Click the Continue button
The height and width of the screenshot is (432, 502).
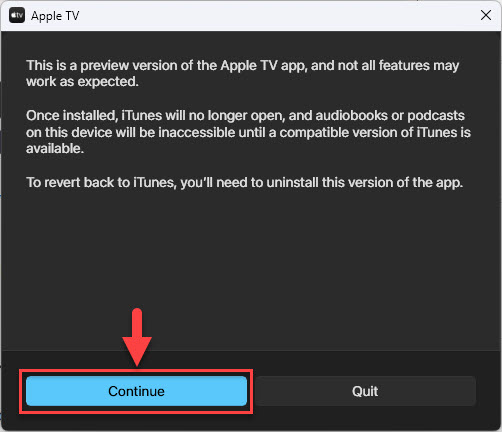[136, 391]
